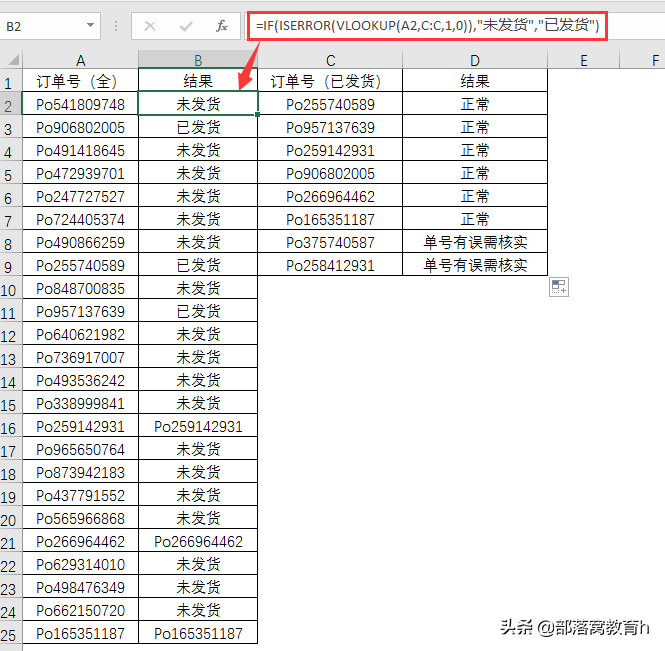Select cell Po472939701
This screenshot has width=665, height=651.
click(x=80, y=173)
